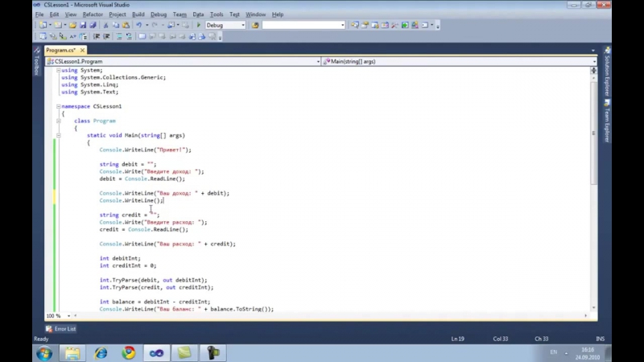Open the Google Chrome taskbar icon
Screen dimensions: 644x362
click(128, 352)
